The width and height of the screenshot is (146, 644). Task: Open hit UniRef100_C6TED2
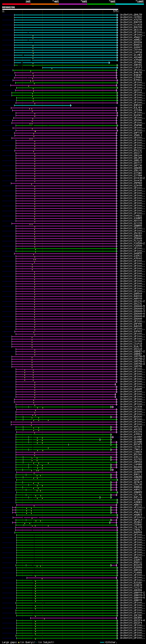(131, 17)
